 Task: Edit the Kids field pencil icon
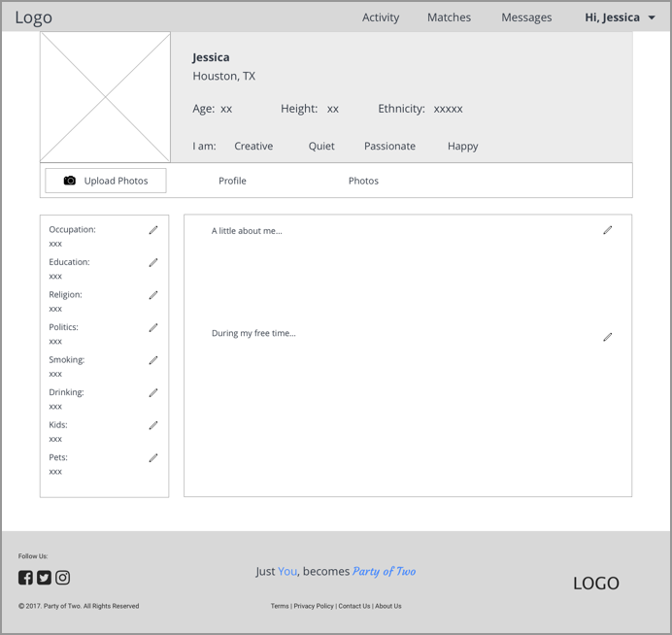[153, 425]
